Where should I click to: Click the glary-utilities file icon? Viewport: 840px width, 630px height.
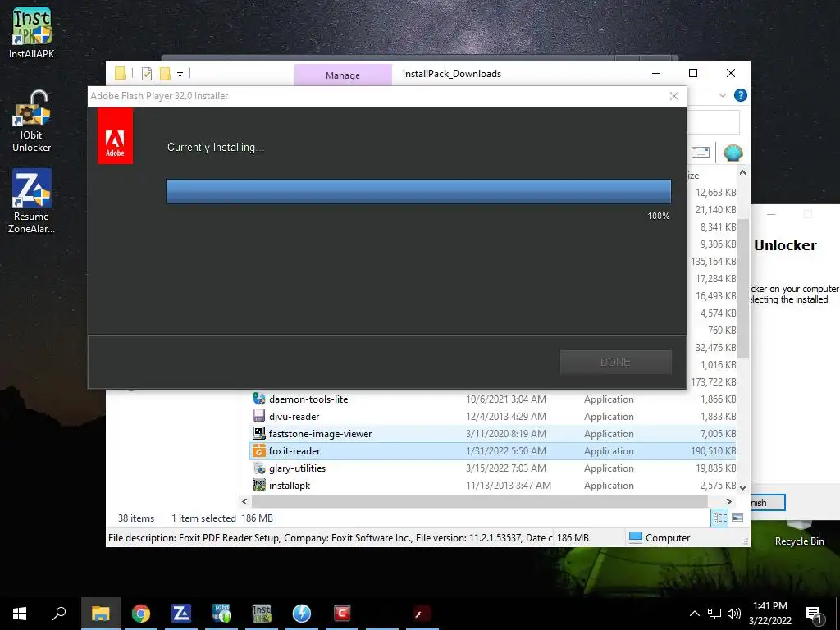pos(258,468)
